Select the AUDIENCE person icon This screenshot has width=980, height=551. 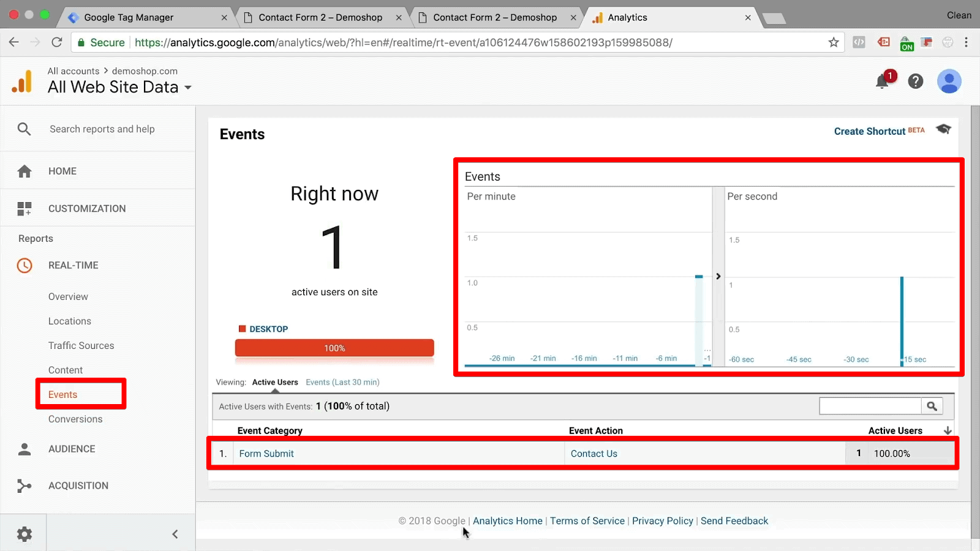click(24, 449)
